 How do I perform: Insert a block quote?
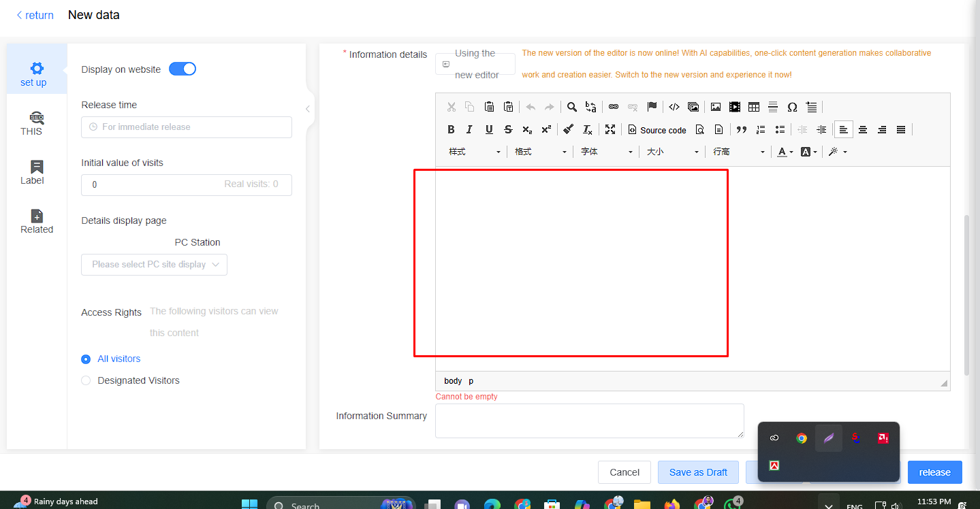click(x=742, y=129)
